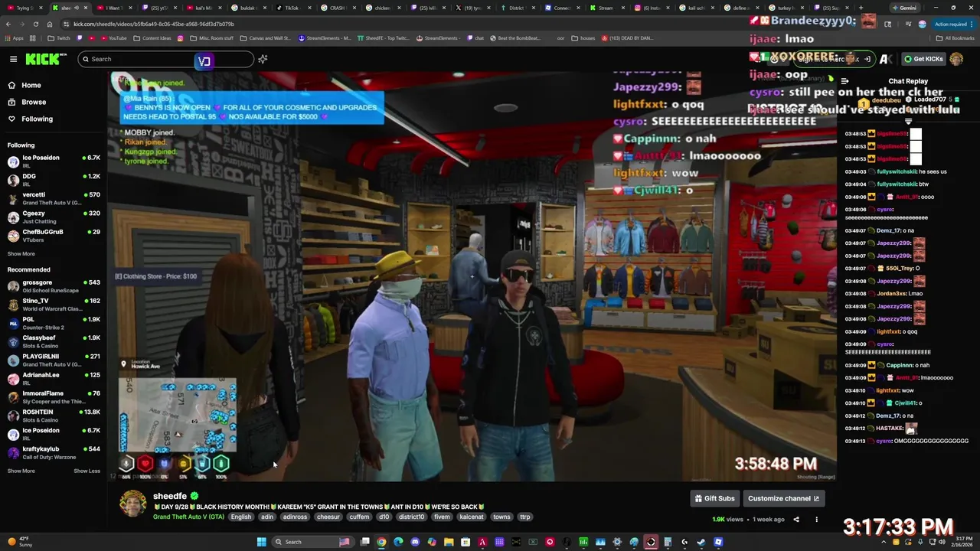Open ROSHTEIN Slots & Casino channel
This screenshot has height=551, width=980.
(x=54, y=416)
